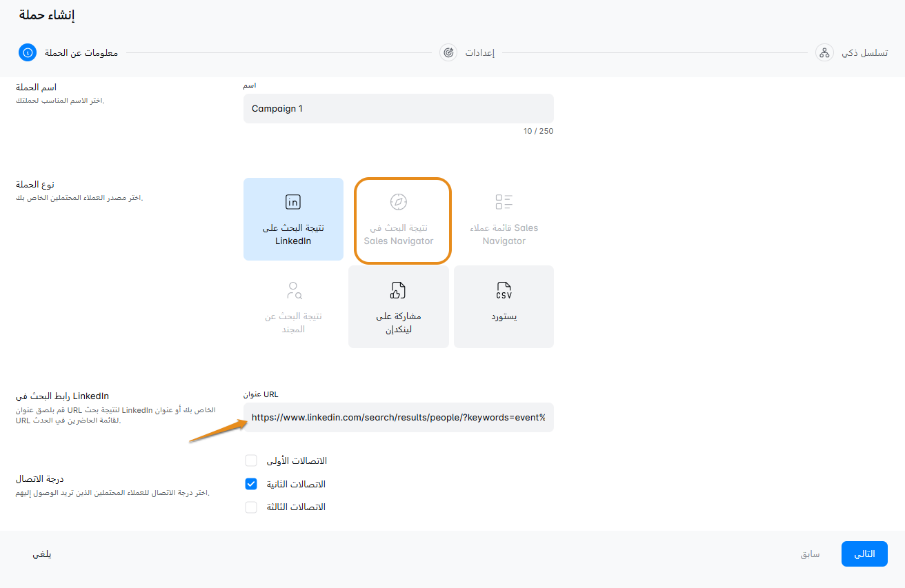Image resolution: width=905 pixels, height=588 pixels.
Task: Click the smart sequence step icon
Action: (824, 52)
